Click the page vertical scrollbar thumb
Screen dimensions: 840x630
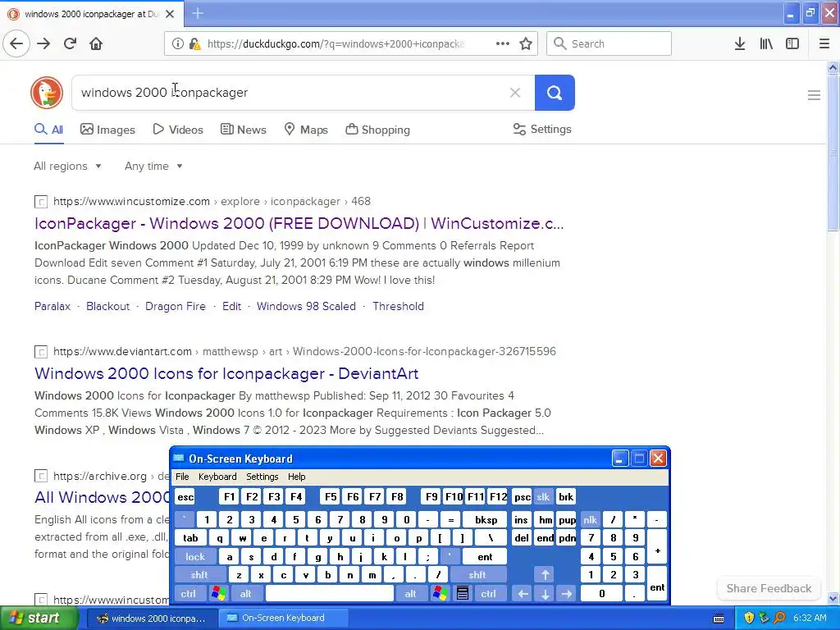coord(833,153)
